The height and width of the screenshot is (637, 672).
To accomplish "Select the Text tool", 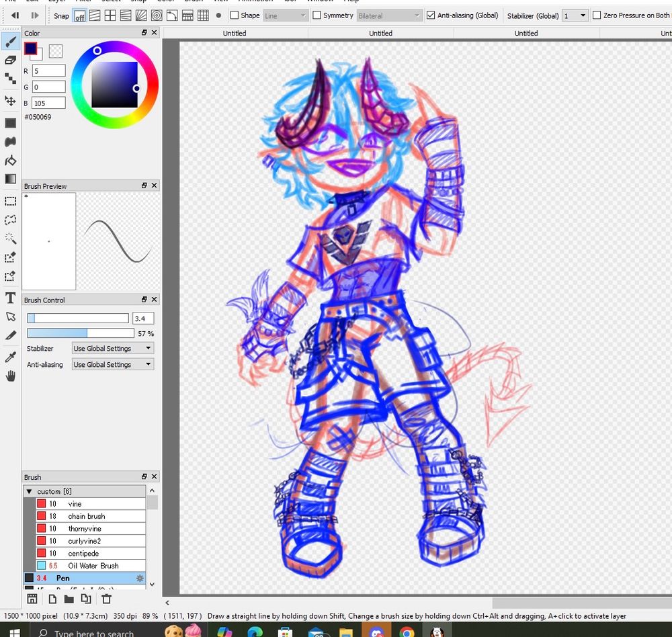I will (x=10, y=298).
